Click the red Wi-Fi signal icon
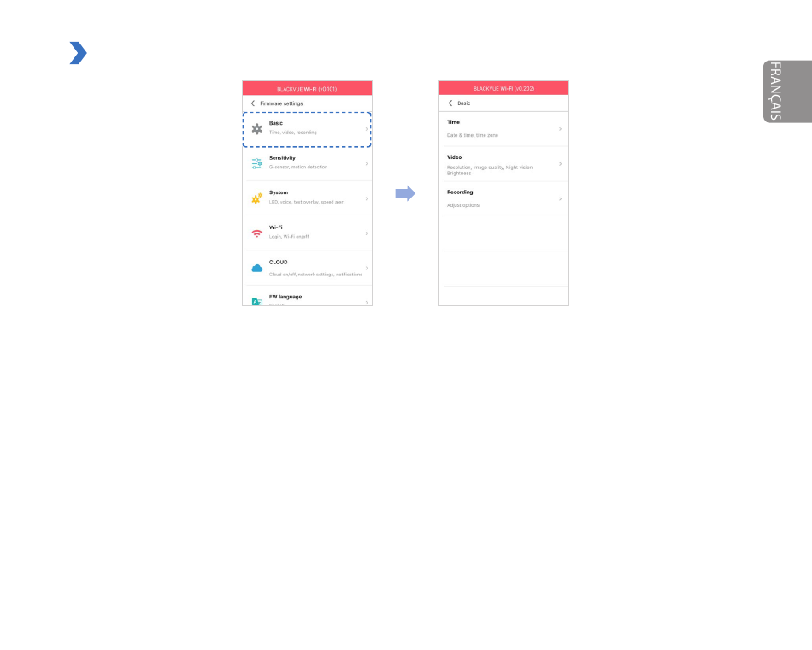 click(x=256, y=233)
